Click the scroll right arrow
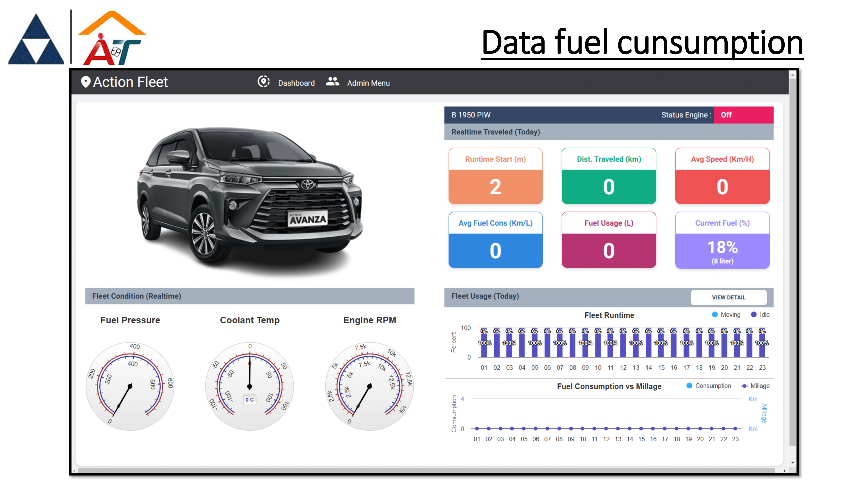Image resolution: width=868 pixels, height=488 pixels. tap(785, 470)
